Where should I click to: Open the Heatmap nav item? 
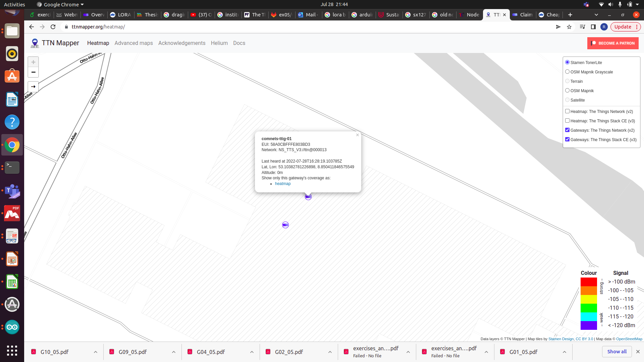tap(98, 43)
